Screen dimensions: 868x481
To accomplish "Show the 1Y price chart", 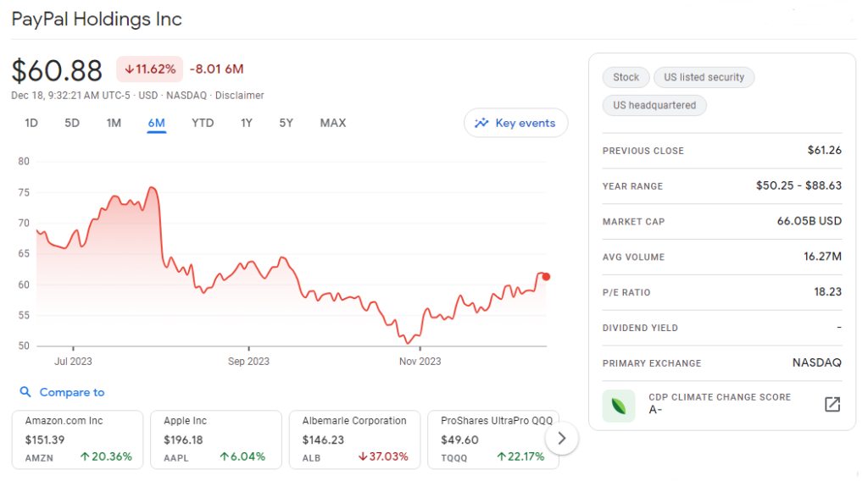I will tap(246, 123).
